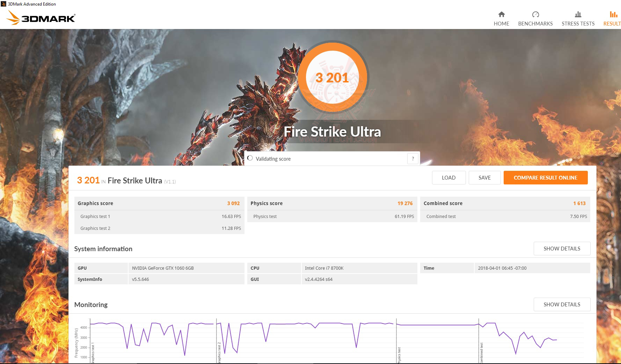Viewport: 621px width, 364px height.
Task: Expand System information with Show Details
Action: point(562,248)
